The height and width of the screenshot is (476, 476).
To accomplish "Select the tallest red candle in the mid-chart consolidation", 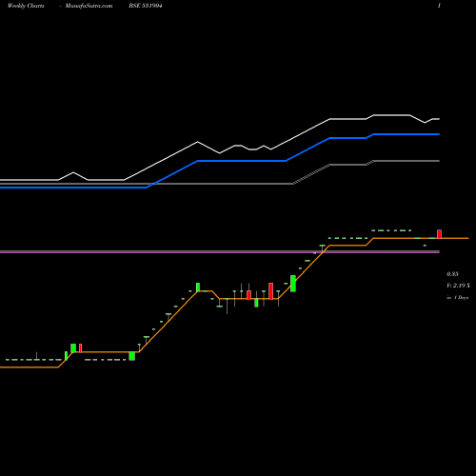I will [x=270, y=291].
